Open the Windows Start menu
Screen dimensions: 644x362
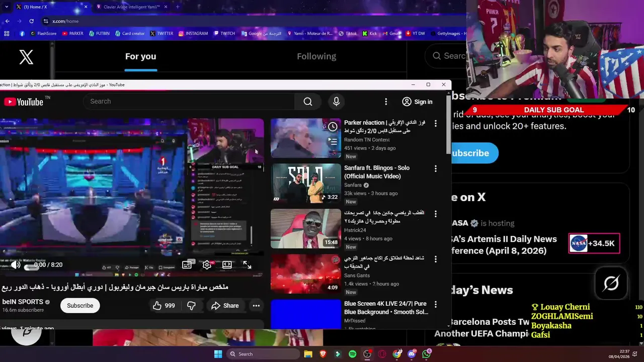[x=218, y=354]
